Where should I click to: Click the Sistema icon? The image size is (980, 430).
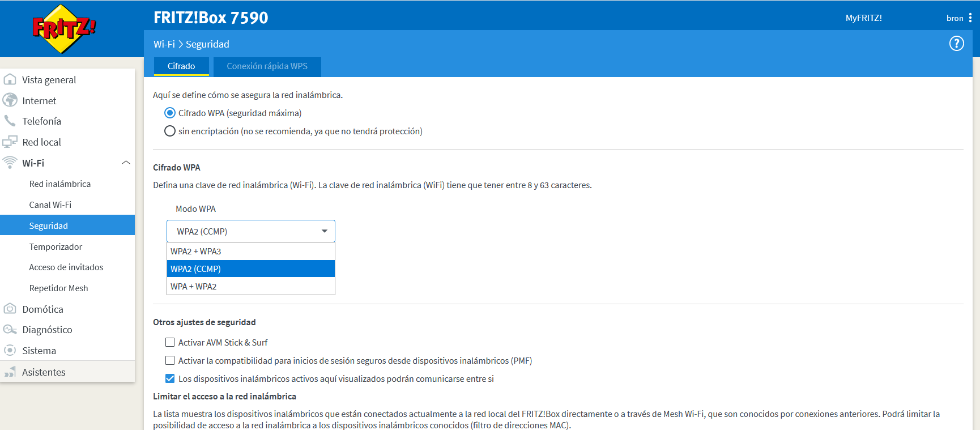10,350
